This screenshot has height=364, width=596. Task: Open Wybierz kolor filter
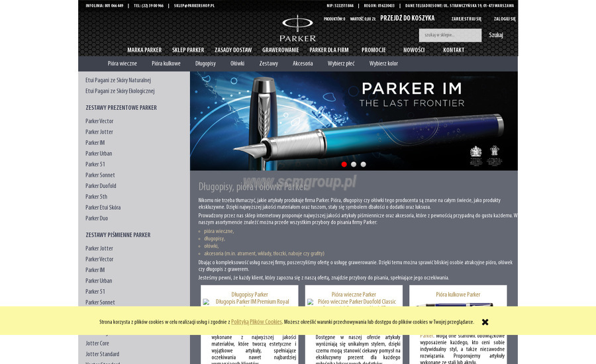click(x=383, y=64)
